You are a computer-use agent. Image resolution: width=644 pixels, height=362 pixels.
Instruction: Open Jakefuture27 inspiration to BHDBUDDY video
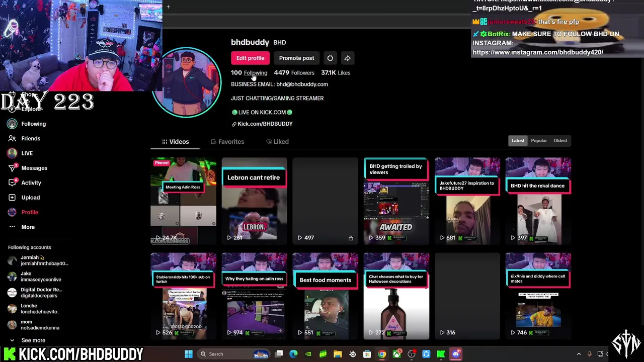click(467, 201)
